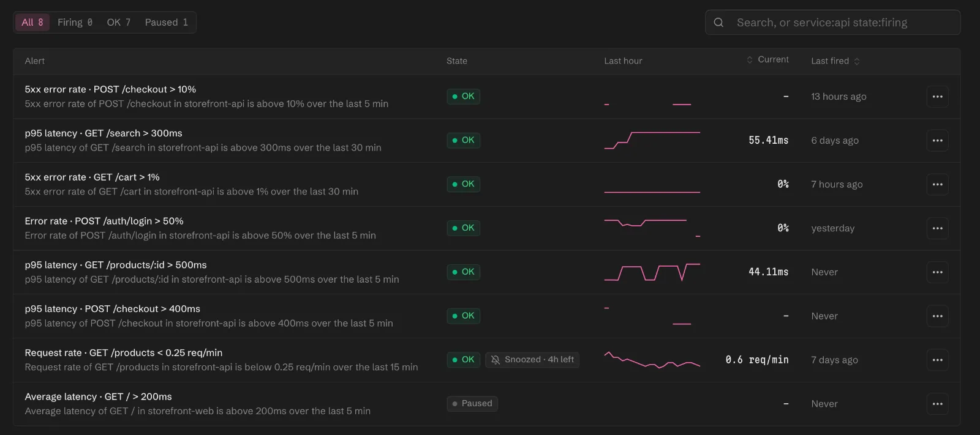The height and width of the screenshot is (435, 980).
Task: Click the 55.41ms current value
Action: [768, 140]
